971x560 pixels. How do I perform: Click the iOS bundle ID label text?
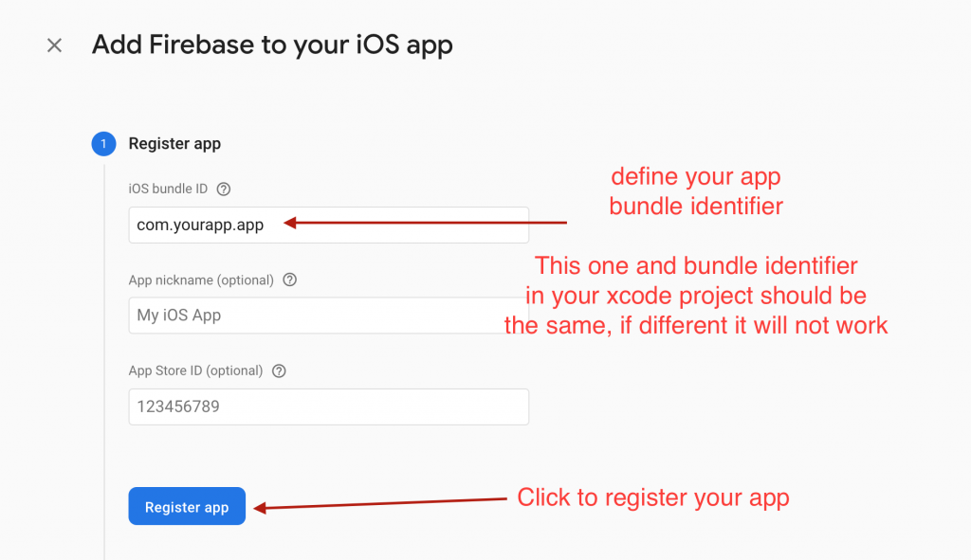click(x=168, y=189)
